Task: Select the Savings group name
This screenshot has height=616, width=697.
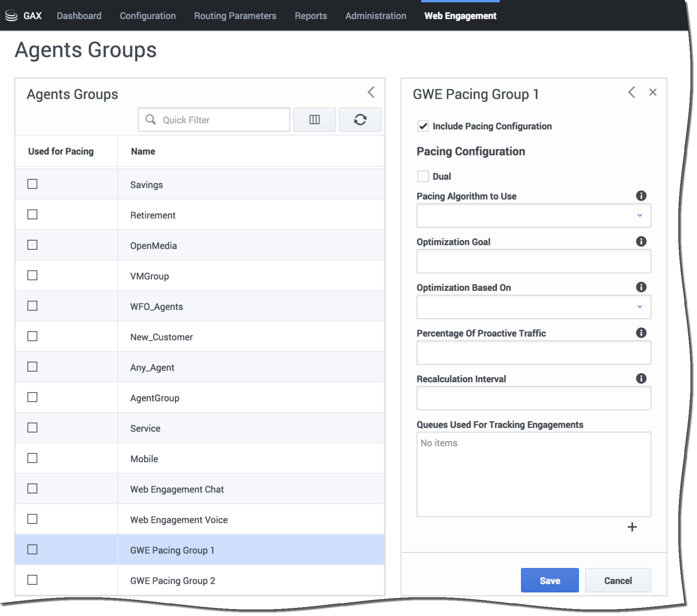Action: (146, 185)
